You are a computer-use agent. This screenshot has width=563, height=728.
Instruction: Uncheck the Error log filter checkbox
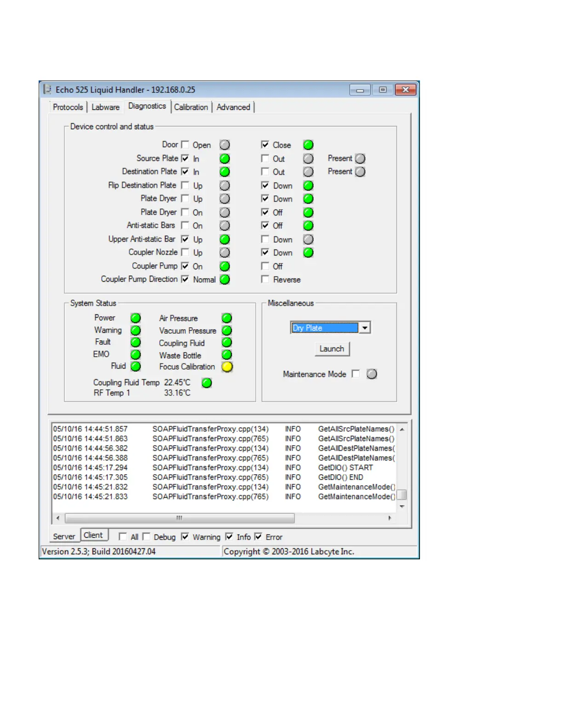point(258,537)
